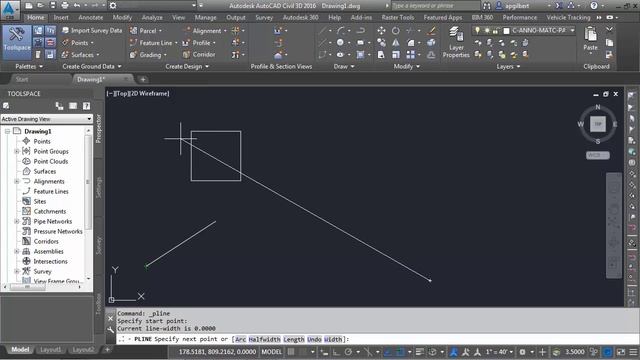
Task: Select the Rotate tool in Modify panel
Action: click(x=396, y=31)
